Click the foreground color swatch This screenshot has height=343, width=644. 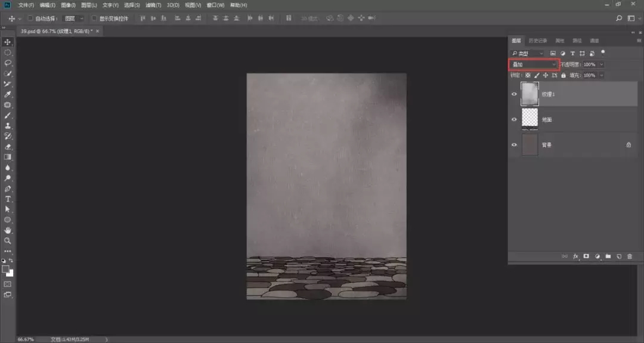[6, 269]
